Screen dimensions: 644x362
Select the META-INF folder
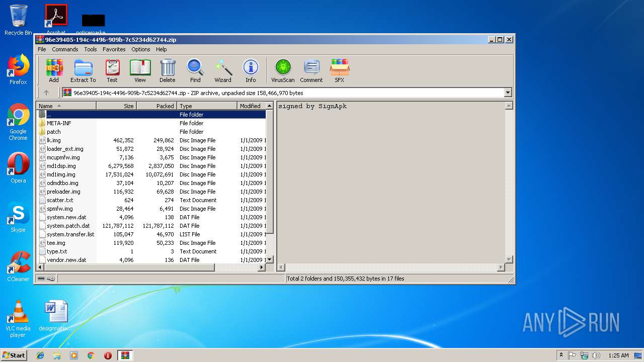coord(59,123)
